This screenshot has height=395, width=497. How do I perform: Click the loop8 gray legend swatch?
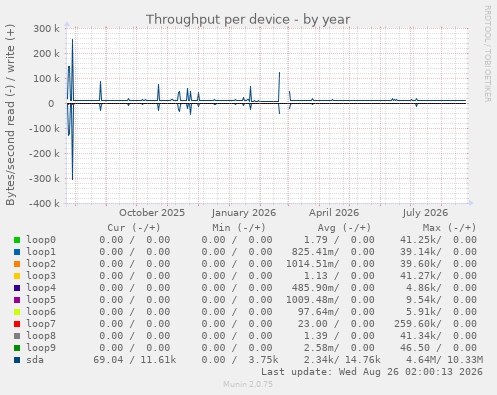point(17,336)
